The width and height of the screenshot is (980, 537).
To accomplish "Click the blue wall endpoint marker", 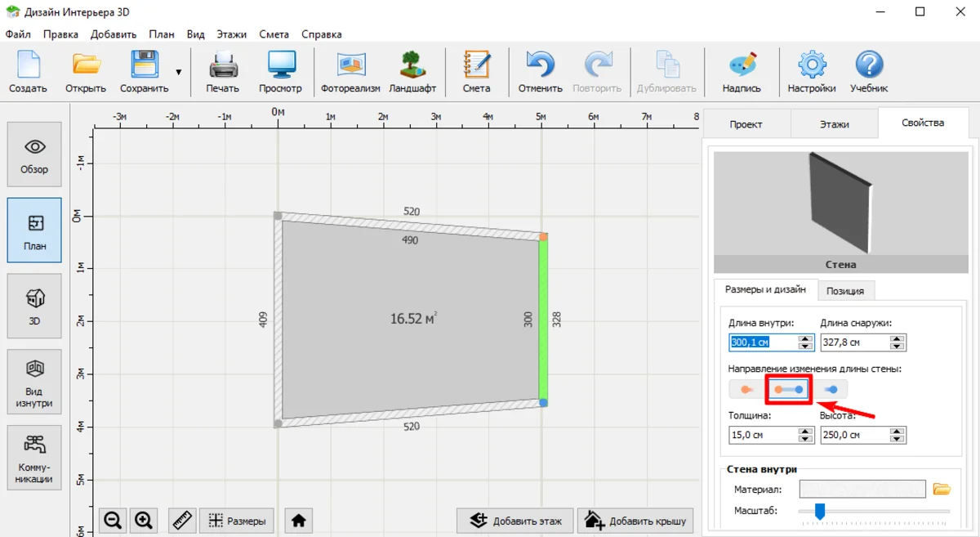I will [543, 403].
